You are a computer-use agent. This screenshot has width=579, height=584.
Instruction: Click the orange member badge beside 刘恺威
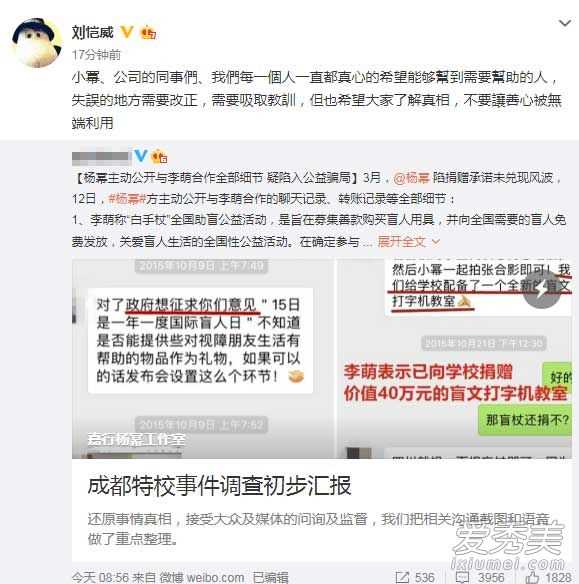148,32
